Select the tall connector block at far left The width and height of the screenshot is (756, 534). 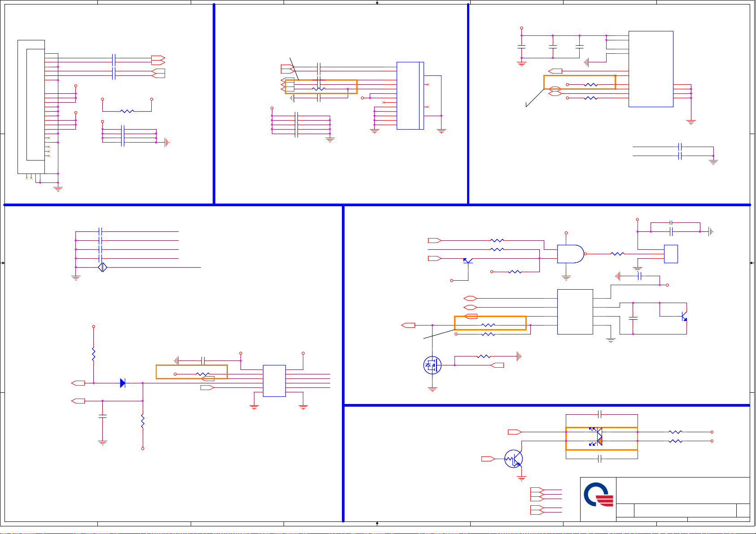[x=31, y=107]
